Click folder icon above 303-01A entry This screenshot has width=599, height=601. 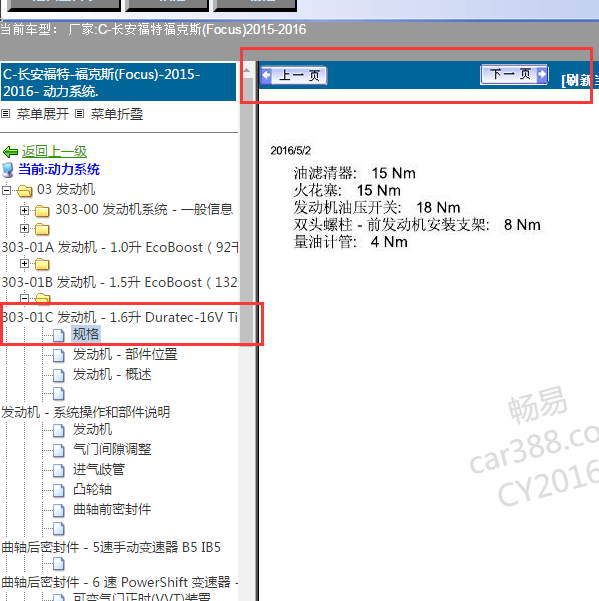(x=42, y=229)
